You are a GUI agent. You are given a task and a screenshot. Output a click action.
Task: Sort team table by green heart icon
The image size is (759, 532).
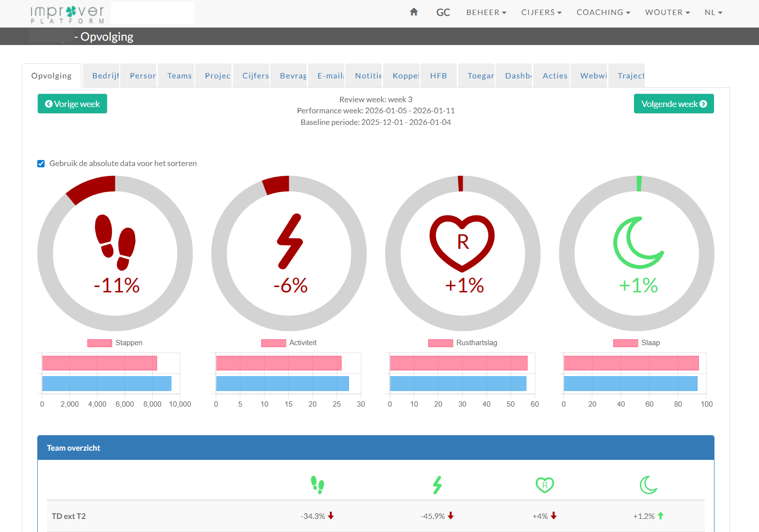544,485
